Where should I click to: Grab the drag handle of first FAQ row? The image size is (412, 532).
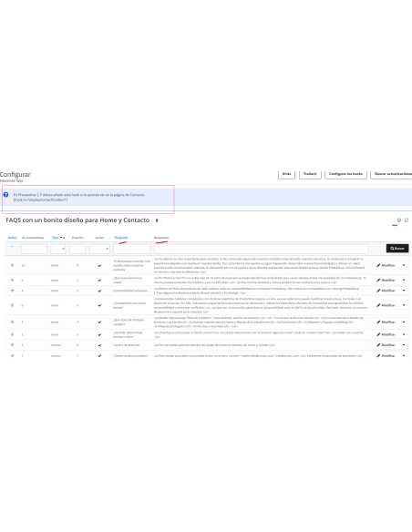tap(12, 265)
